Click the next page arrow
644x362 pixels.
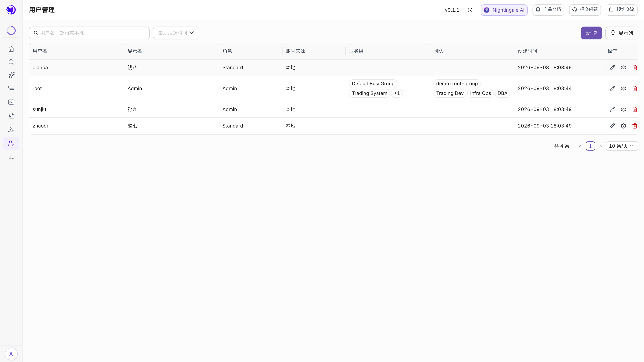600,146
